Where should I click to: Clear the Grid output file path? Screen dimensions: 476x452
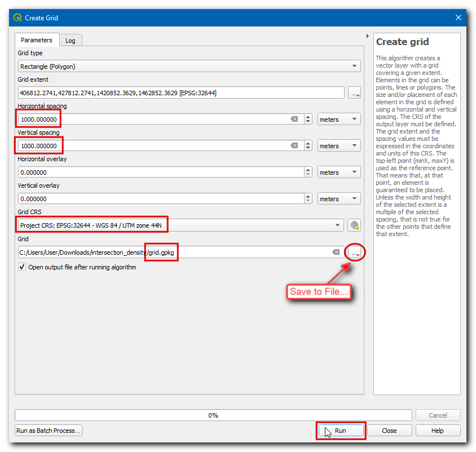(336, 252)
